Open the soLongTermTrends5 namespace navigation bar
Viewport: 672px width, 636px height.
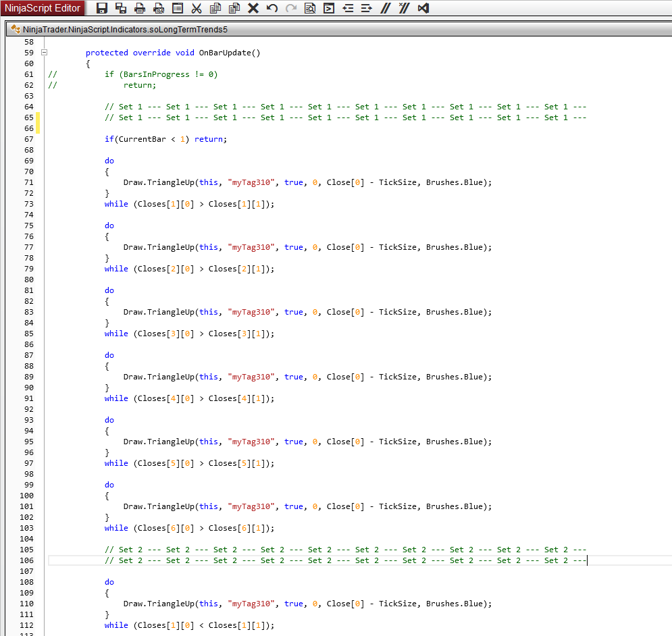pyautogui.click(x=339, y=29)
